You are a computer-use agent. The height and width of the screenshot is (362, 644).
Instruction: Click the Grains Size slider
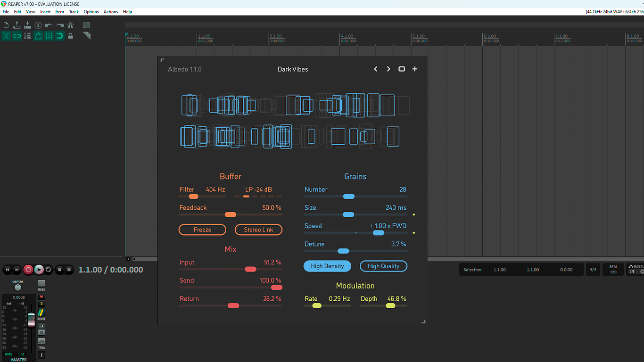tap(355, 214)
